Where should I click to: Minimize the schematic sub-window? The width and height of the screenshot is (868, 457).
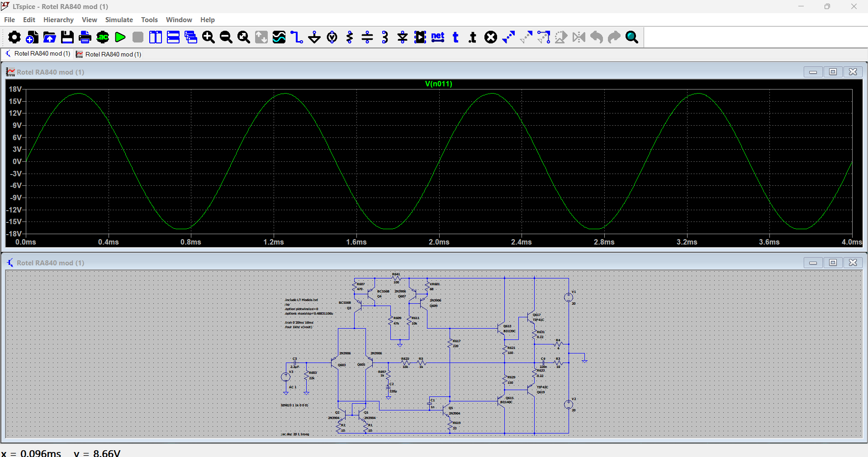[813, 263]
